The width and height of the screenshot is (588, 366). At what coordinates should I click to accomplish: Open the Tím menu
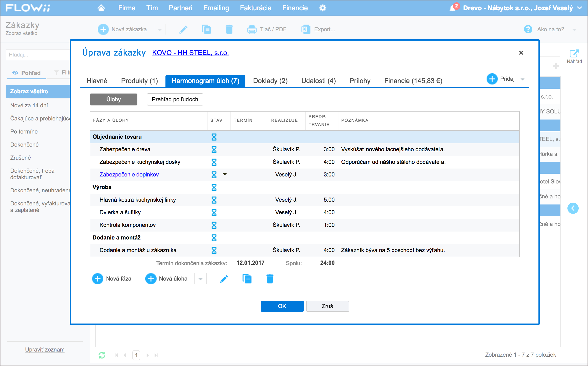click(152, 8)
